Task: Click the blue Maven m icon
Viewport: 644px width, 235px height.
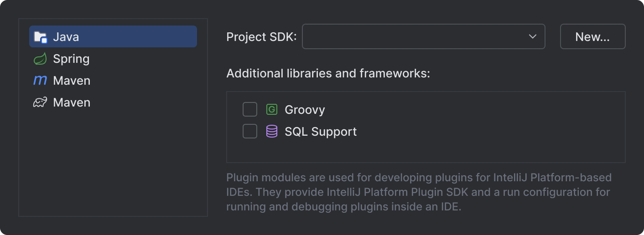Action: click(x=41, y=81)
